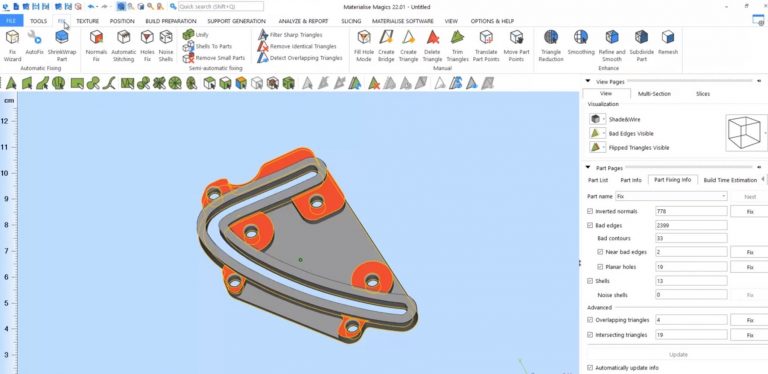Collapse the View Pages section
The image size is (768, 374).
[588, 82]
